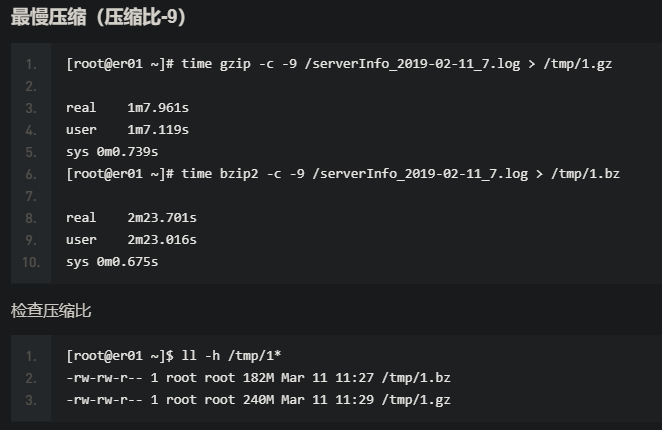Screen dimensions: 662x430
Task: Click the heading 最慢压缩（压缩比-9）
Action: point(98,18)
